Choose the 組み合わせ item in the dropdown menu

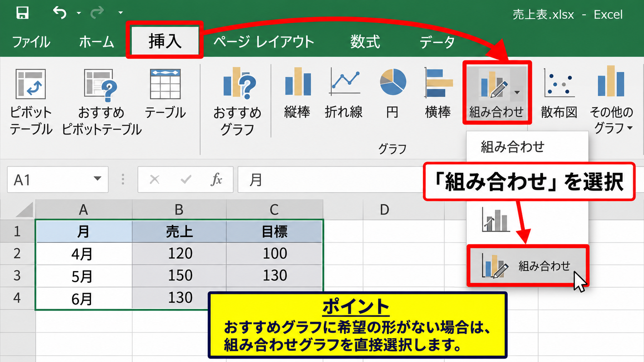[528, 266]
